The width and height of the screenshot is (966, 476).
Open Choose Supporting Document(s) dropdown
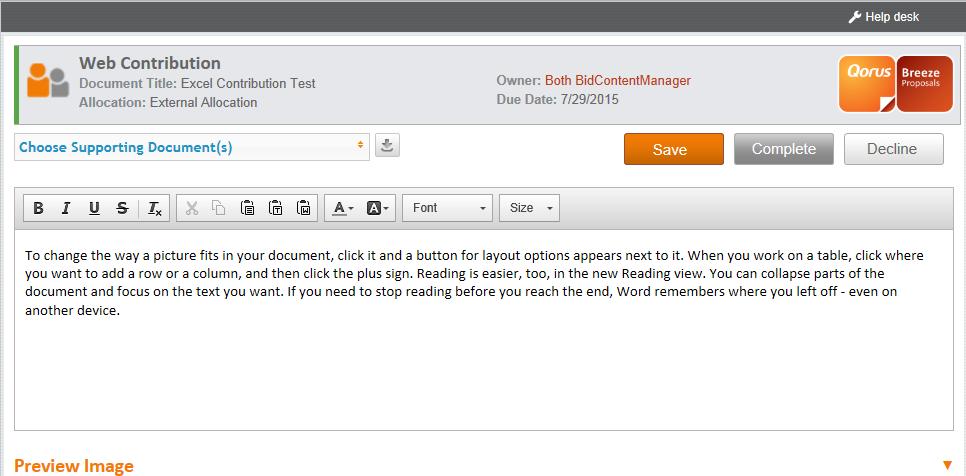click(192, 147)
